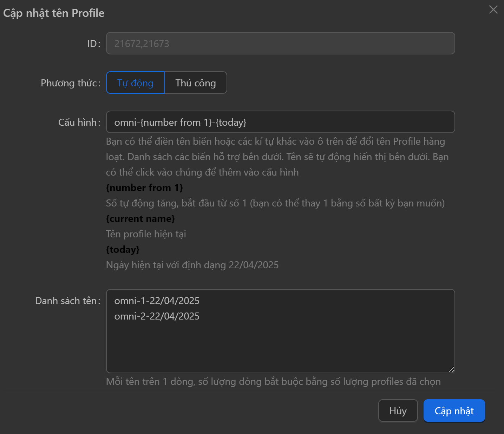Screen dimensions: 504x434
Task: Click the "Mỗi tên trên 1 dòng" hint text
Action: point(273,382)
